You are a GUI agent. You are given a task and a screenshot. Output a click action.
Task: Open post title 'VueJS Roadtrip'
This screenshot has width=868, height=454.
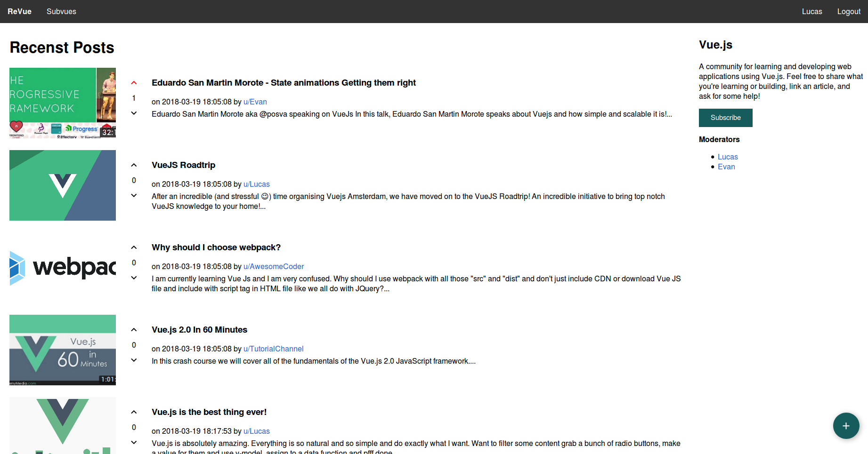click(183, 165)
